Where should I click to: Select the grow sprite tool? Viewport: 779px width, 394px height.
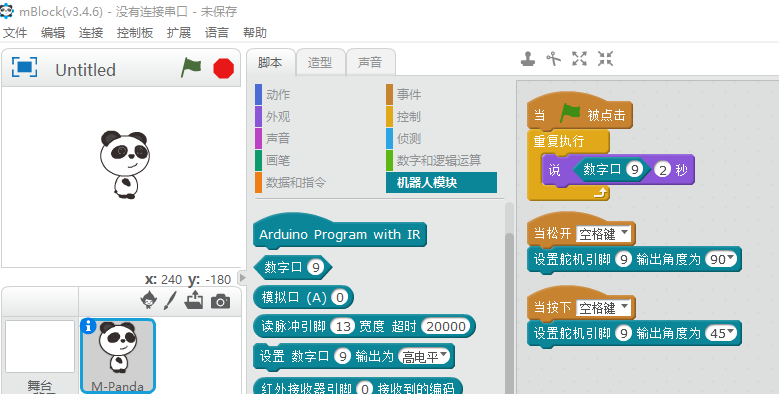pos(579,59)
